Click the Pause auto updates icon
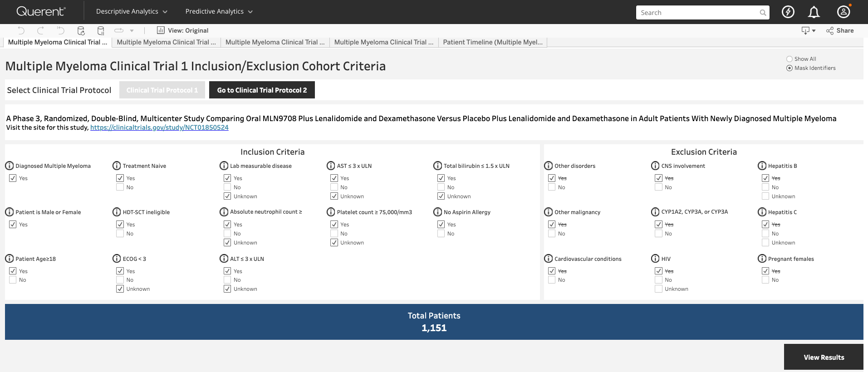The image size is (868, 372). click(101, 30)
